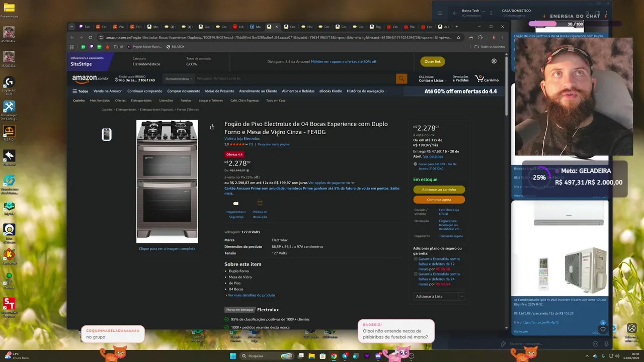Open the Chrome apps grid in bookmarks bar
644x362 pixels.
(x=71, y=47)
